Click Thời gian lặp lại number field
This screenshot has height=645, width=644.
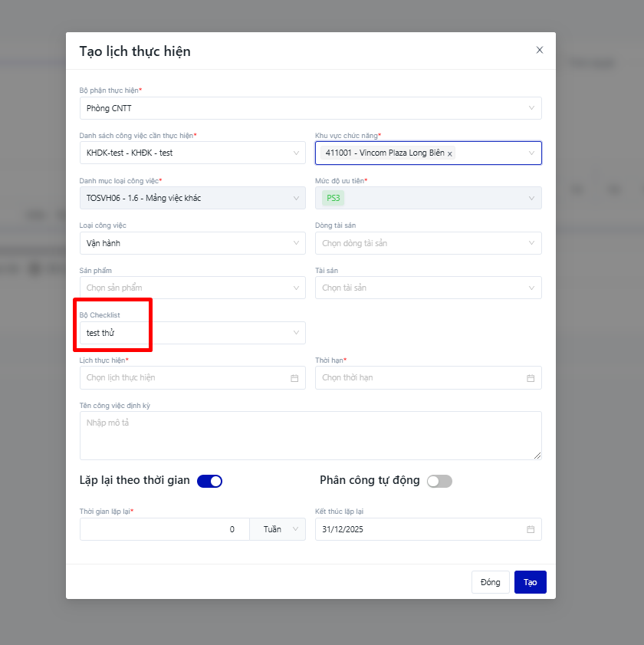pos(164,529)
